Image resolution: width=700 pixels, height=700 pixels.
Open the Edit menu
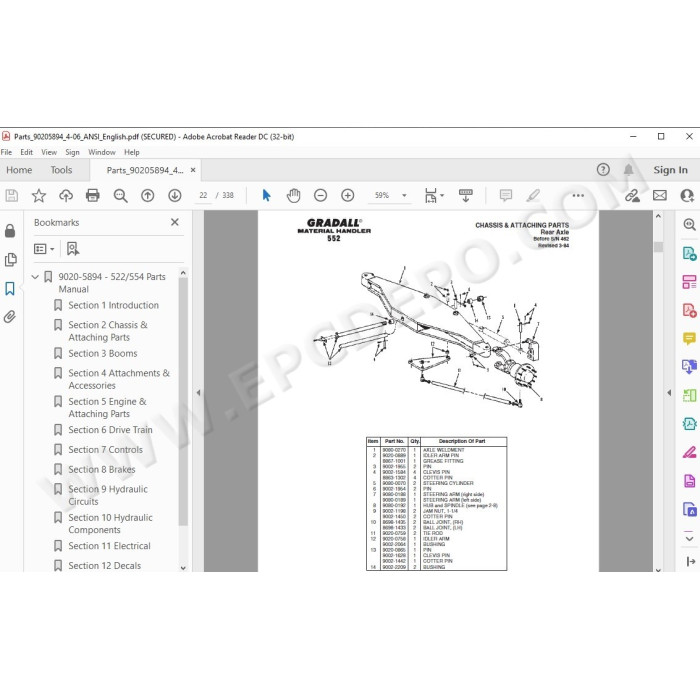(x=26, y=152)
